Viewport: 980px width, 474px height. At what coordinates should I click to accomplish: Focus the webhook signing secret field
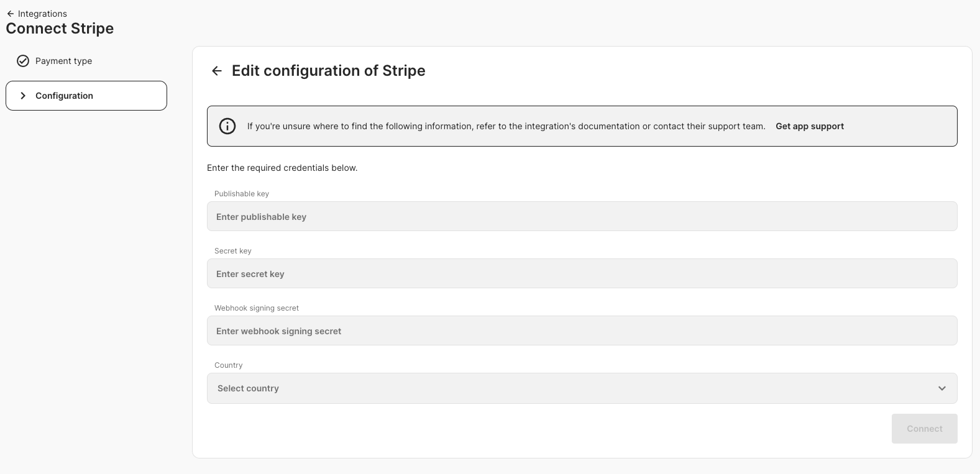[x=582, y=330]
